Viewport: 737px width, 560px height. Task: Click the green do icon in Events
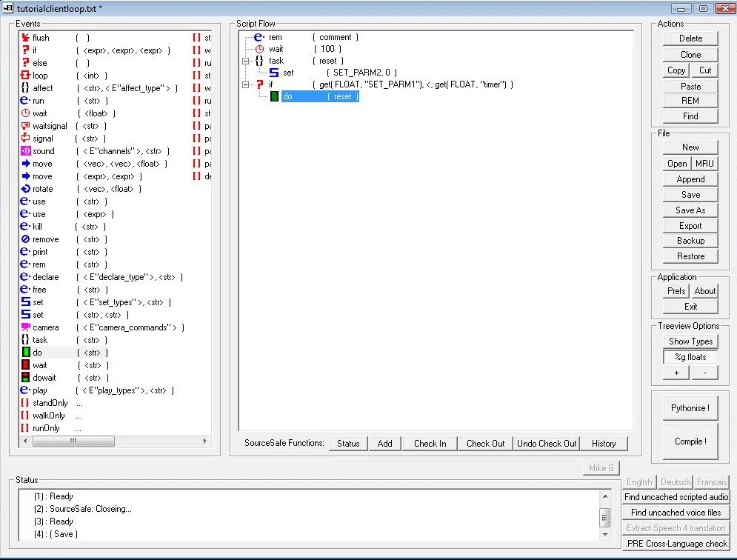(x=26, y=353)
